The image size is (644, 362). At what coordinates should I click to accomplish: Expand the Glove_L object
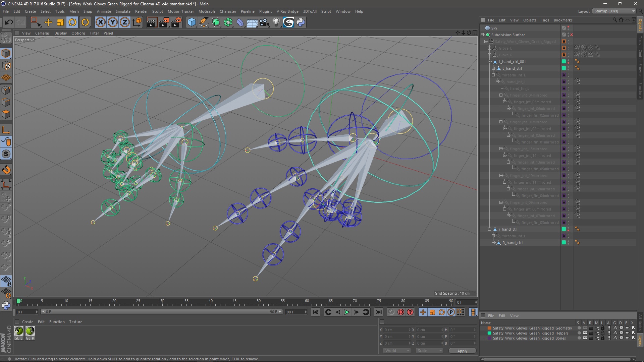coord(490,48)
